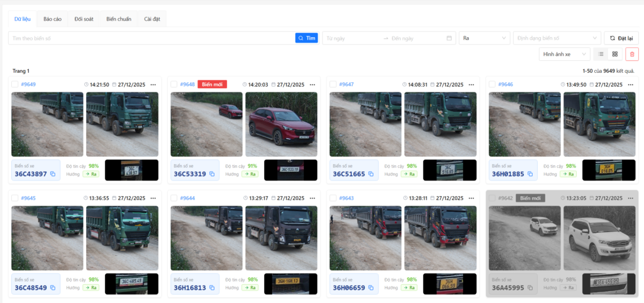Open record link #9649
644x303 pixels.
28,85
